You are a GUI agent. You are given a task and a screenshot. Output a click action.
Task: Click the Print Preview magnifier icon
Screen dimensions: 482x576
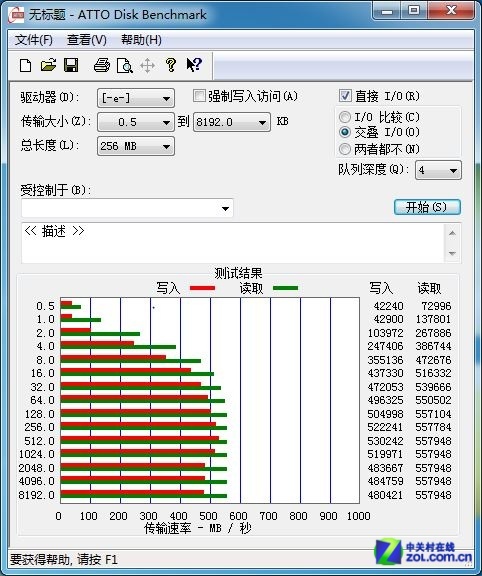pos(125,66)
